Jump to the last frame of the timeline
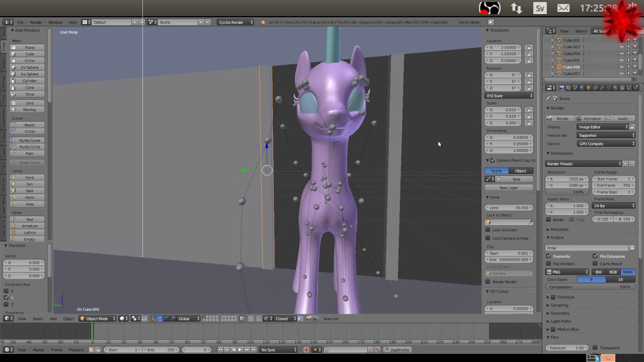The width and height of the screenshot is (644, 362). tap(254, 350)
